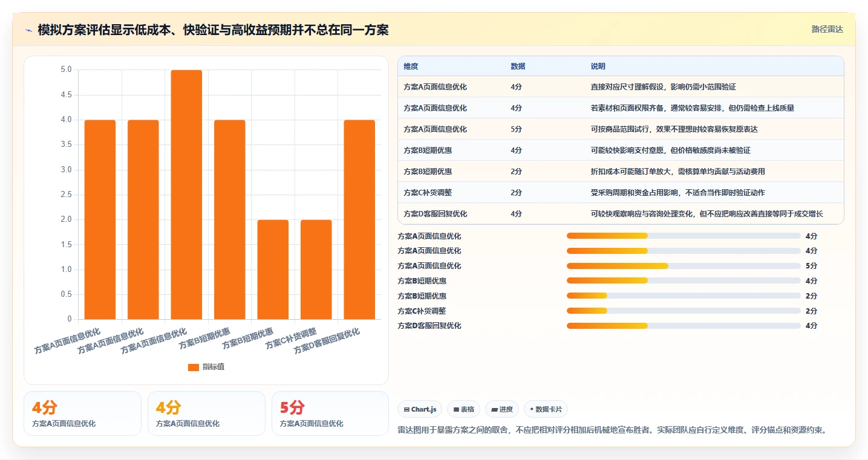
Task: Click the tallest 5.0 bar in chart
Action: 186,195
